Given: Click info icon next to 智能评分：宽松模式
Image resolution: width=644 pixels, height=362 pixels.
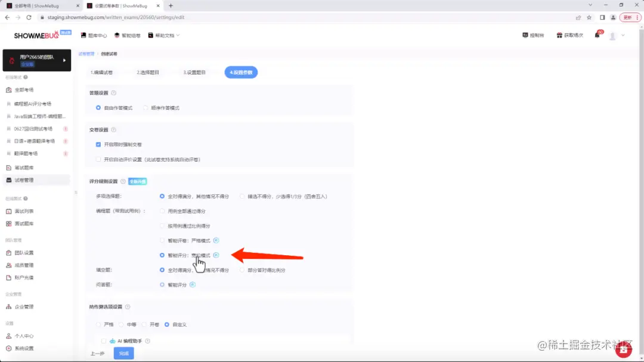Looking at the screenshot, I should (x=216, y=255).
